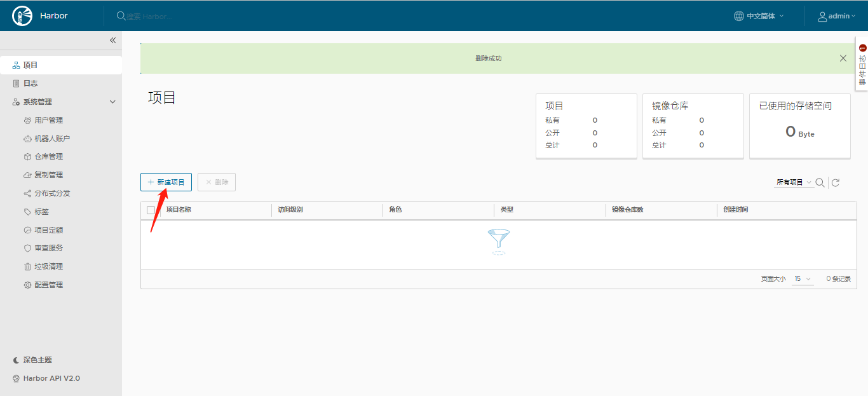868x396 pixels.
Task: Open Harbor API V2.0 link
Action: coord(51,378)
